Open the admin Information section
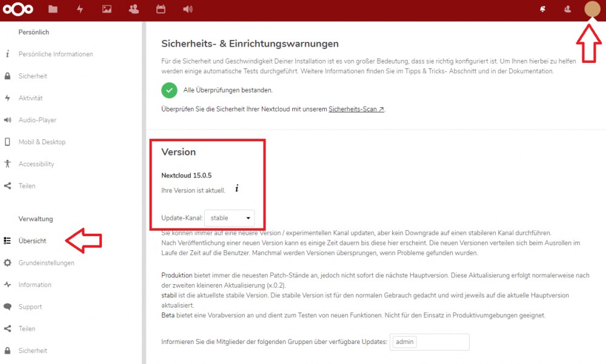Viewport: 606px width, 364px height. (35, 285)
